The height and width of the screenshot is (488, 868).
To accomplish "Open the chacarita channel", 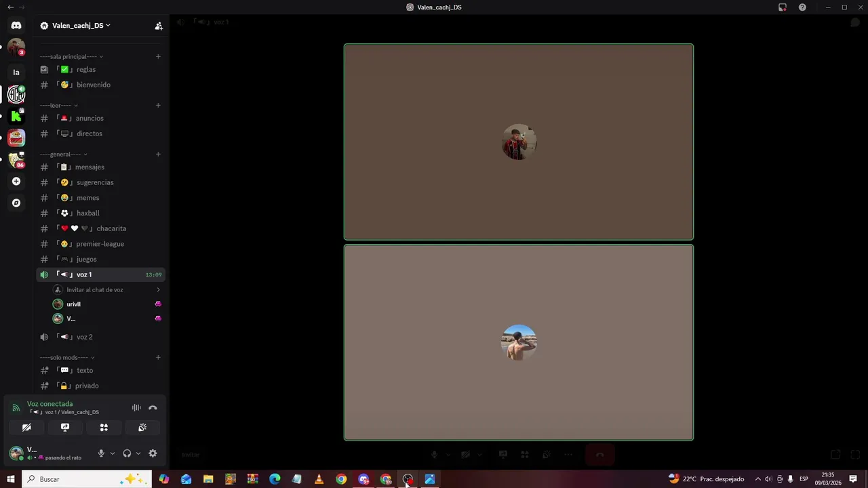I will (x=100, y=228).
